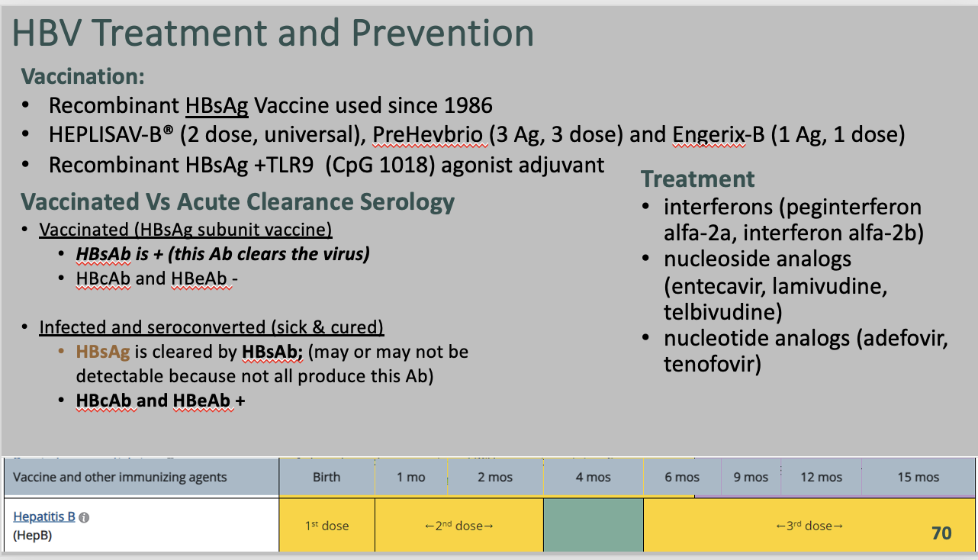Click the '1 mo' column header
Image resolution: width=978 pixels, height=560 pixels.
coord(410,478)
